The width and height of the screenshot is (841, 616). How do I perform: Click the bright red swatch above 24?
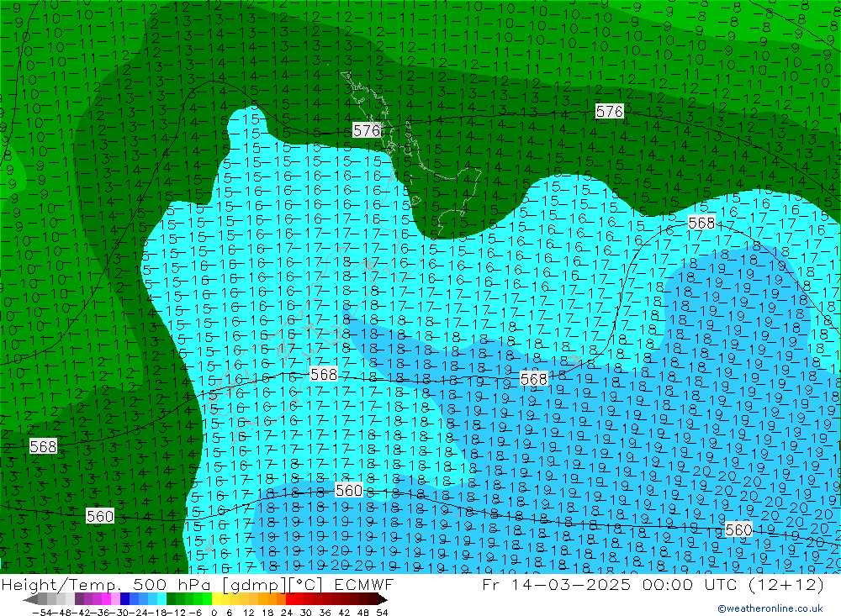pyautogui.click(x=290, y=599)
